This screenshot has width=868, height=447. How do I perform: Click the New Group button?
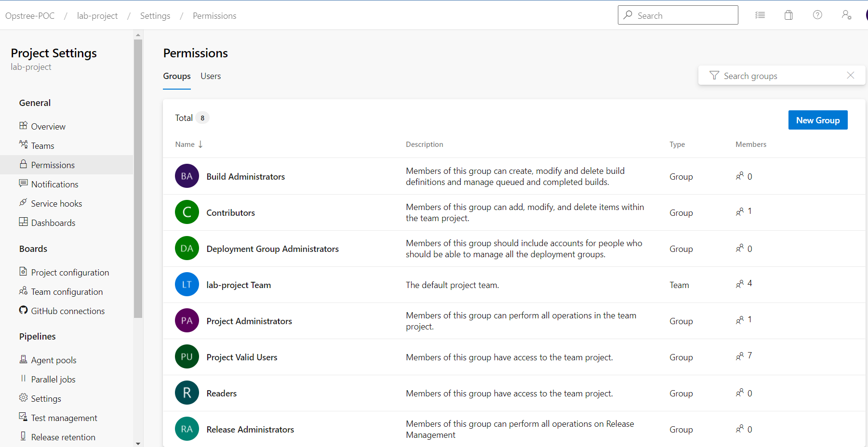[x=817, y=120]
